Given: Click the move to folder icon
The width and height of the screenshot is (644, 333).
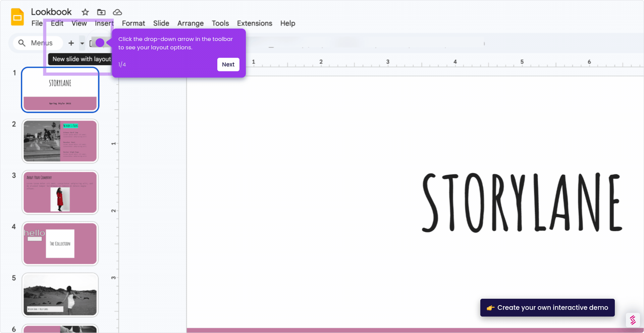Looking at the screenshot, I should 101,12.
